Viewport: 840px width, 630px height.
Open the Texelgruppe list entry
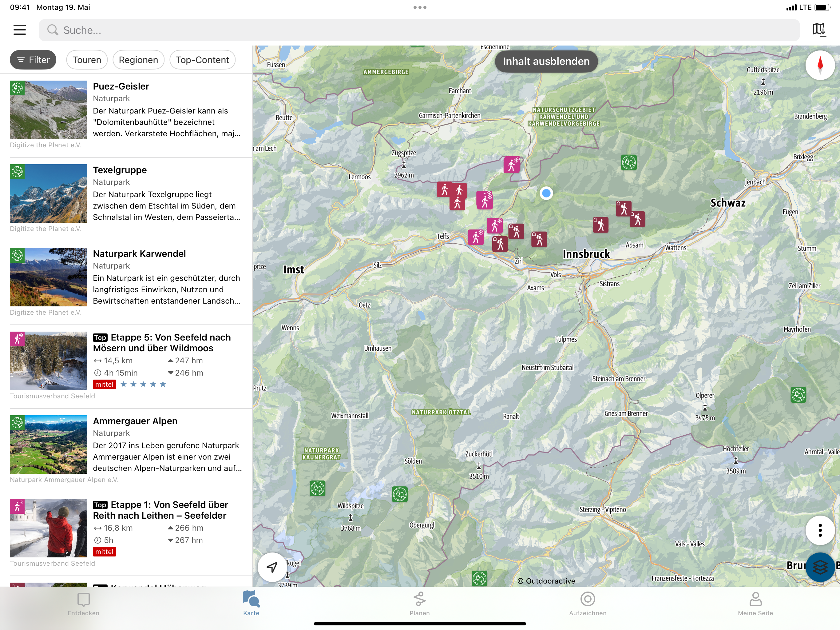point(126,199)
